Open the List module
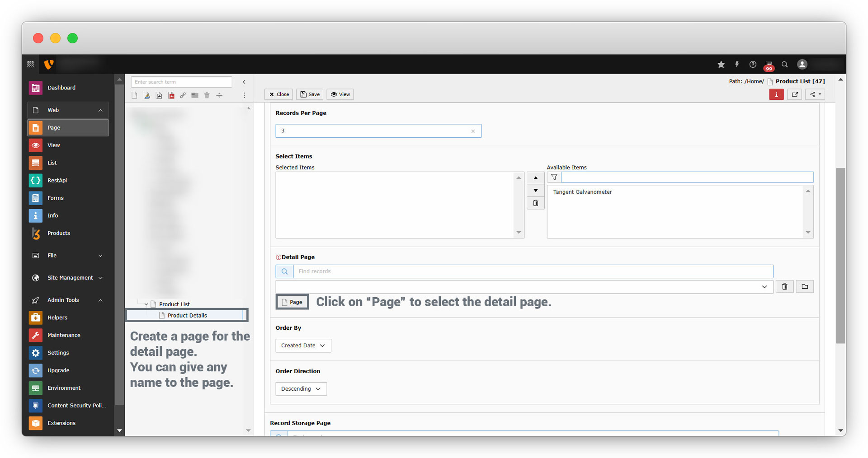 tap(52, 163)
